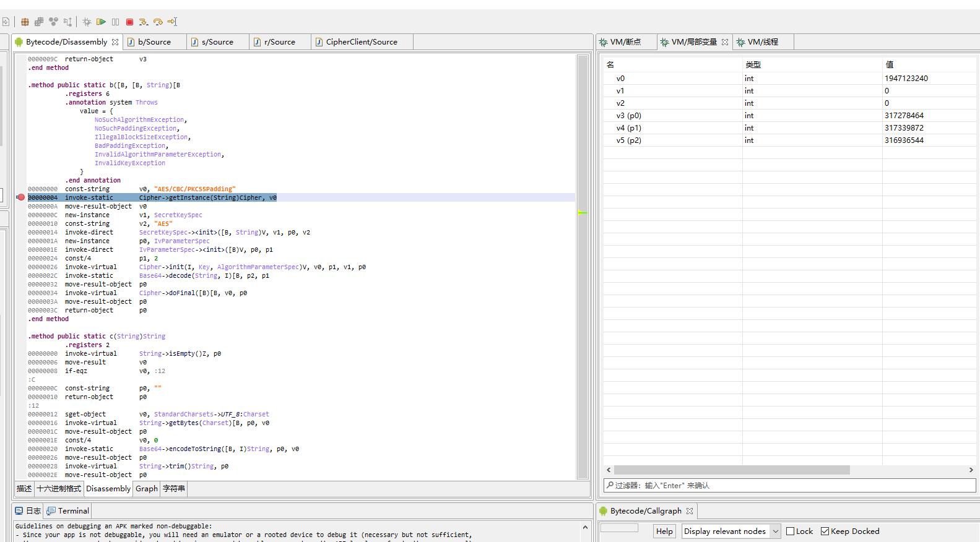Click the value 1947123240 for v0
Viewport: 980px width, 542px height.
coord(906,79)
